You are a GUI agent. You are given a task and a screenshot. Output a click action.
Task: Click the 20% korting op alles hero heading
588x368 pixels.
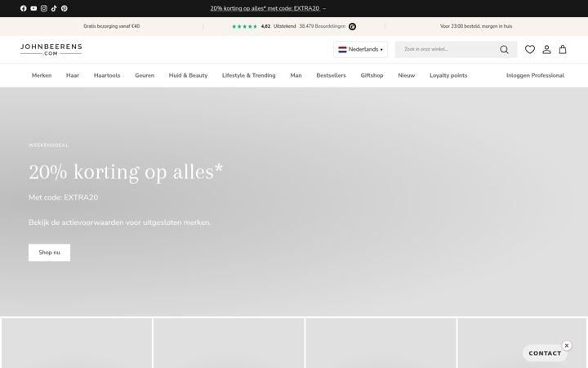point(126,173)
